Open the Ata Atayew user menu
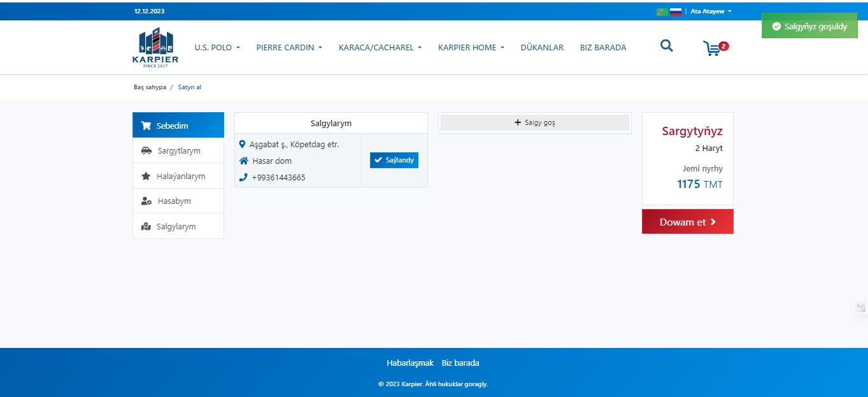 (711, 11)
